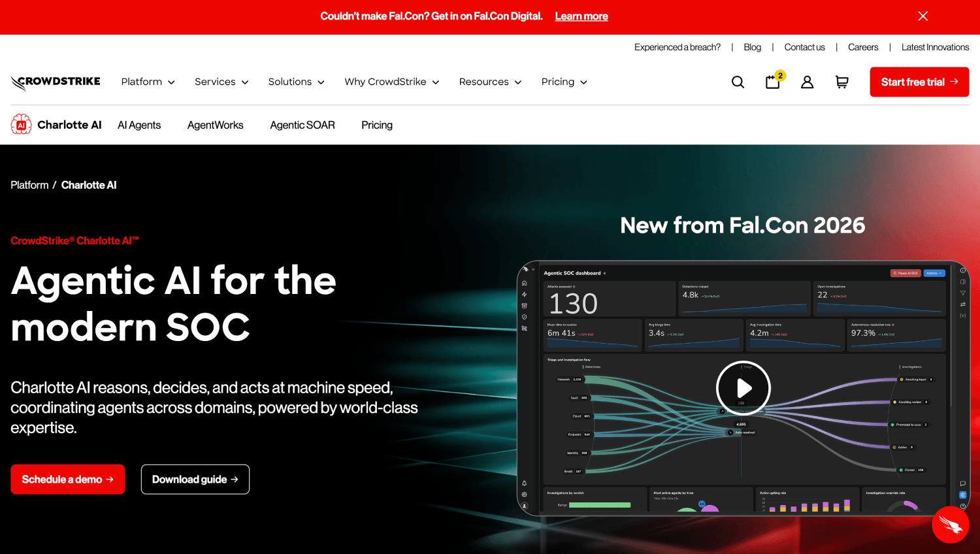This screenshot has height=554, width=980.
Task: Open the Contact us link
Action: 804,47
